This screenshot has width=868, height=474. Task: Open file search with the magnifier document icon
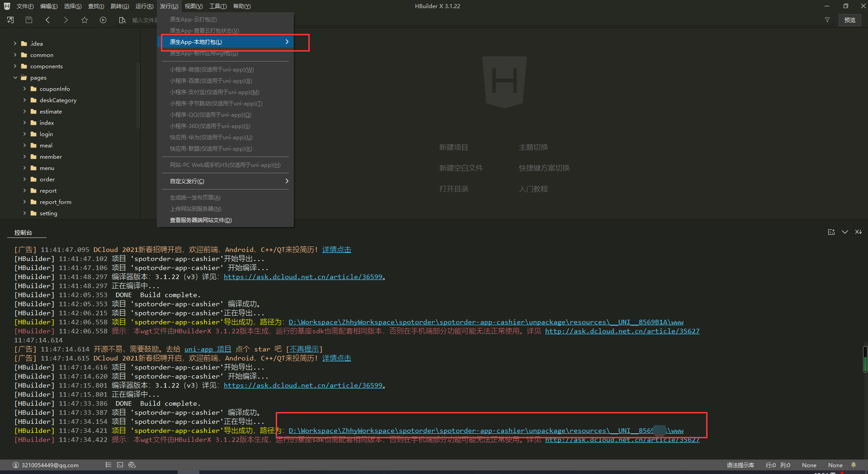tap(122, 20)
